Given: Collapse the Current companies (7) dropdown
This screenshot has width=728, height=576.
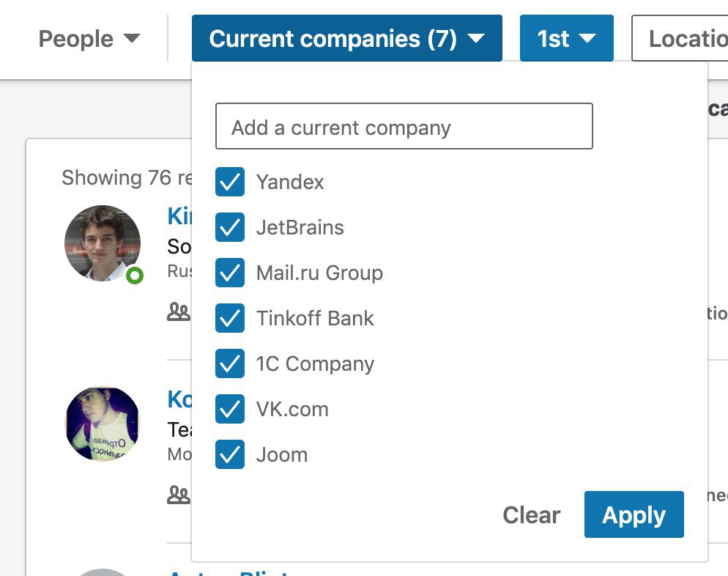Looking at the screenshot, I should [347, 38].
